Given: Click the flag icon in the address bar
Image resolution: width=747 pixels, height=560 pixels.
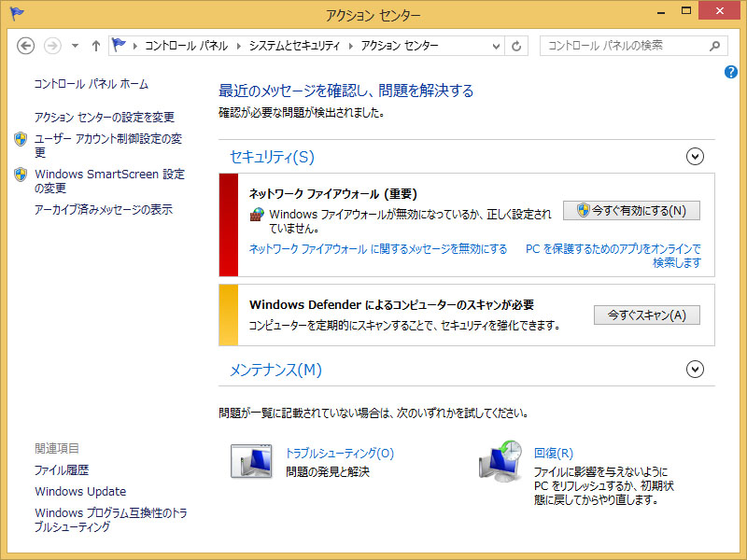Looking at the screenshot, I should [119, 45].
